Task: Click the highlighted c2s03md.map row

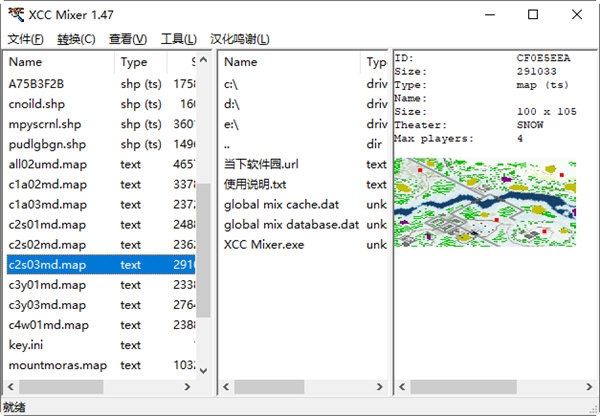Action: pyautogui.click(x=101, y=264)
